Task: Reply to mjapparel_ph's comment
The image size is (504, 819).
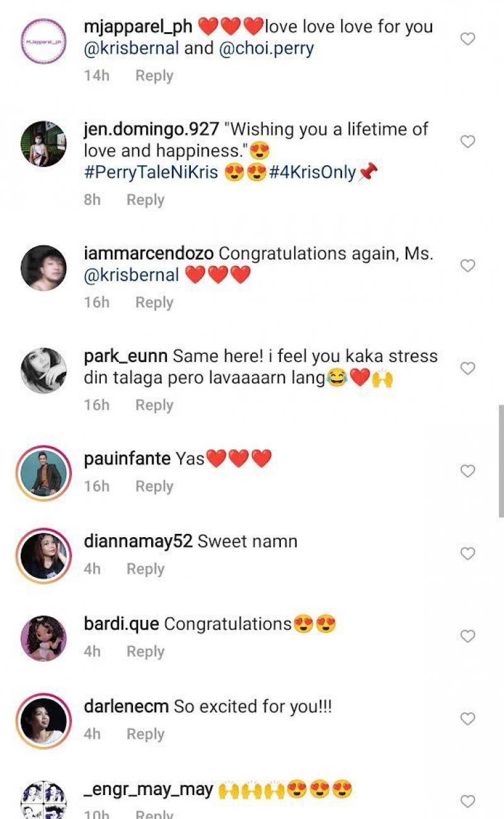Action: pyautogui.click(x=154, y=76)
